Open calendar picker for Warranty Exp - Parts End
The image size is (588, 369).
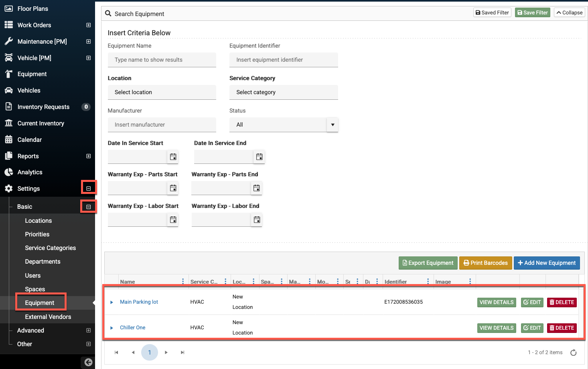pyautogui.click(x=257, y=188)
